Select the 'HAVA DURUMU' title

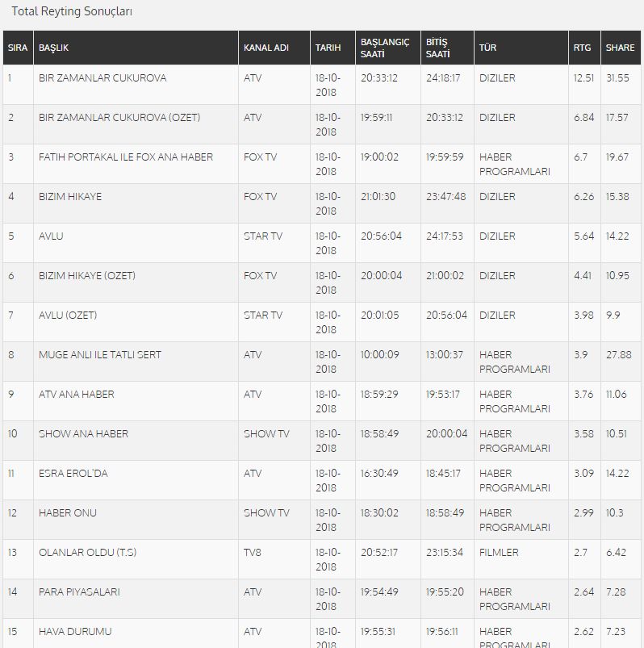(x=75, y=632)
